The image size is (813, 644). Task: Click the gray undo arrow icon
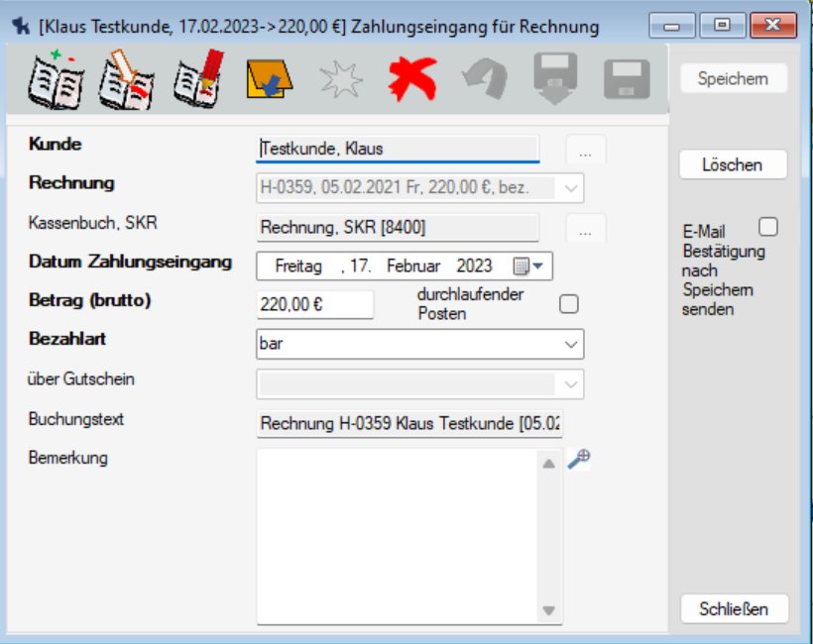(485, 80)
